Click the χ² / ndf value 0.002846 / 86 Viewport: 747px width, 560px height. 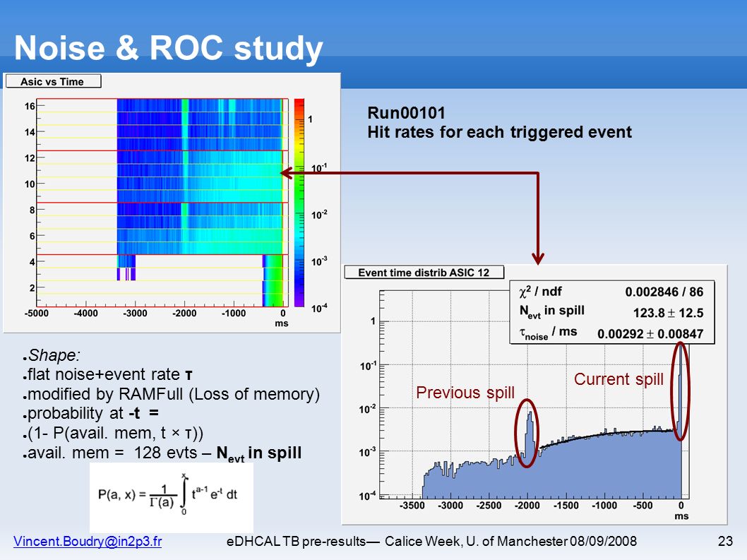click(664, 292)
